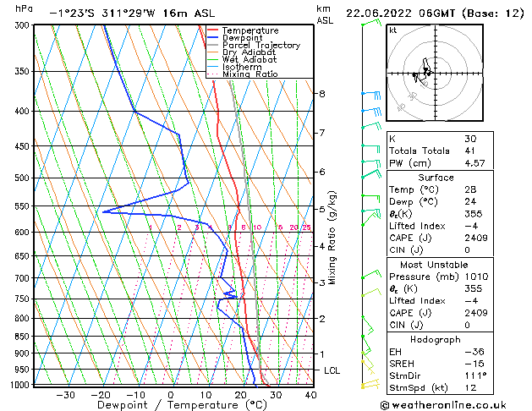Click the blue wind barb beside the 8 km label
Image resolution: width=532 pixels, height=411 pixels.
371,95
